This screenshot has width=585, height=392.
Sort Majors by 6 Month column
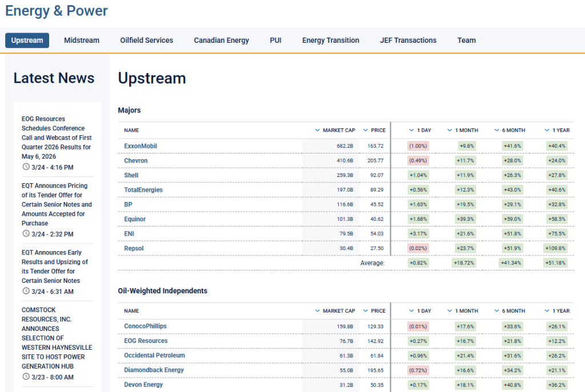tap(513, 130)
